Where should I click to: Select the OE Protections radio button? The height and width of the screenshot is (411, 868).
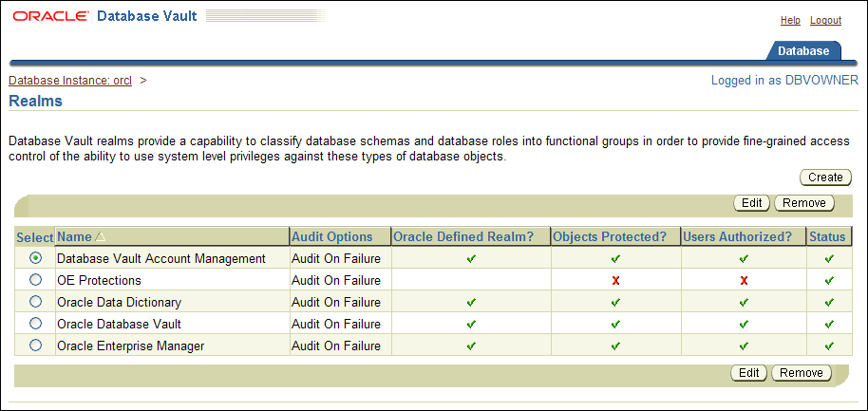[36, 280]
